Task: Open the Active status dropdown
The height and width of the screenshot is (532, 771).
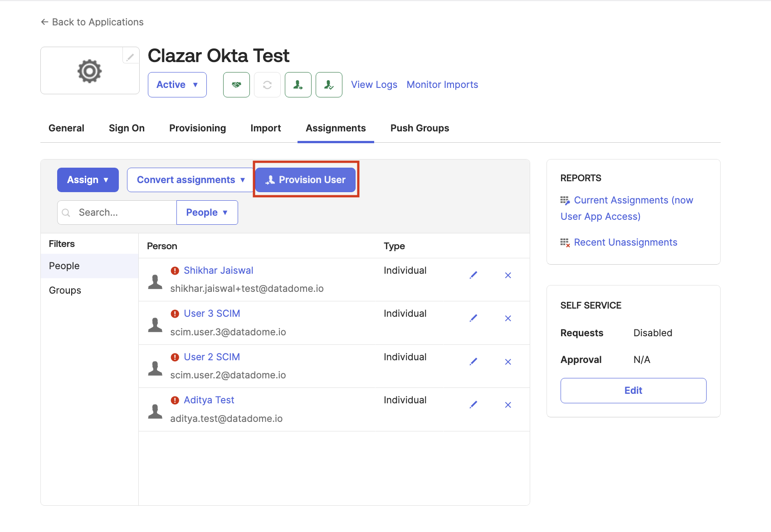Action: [x=177, y=85]
